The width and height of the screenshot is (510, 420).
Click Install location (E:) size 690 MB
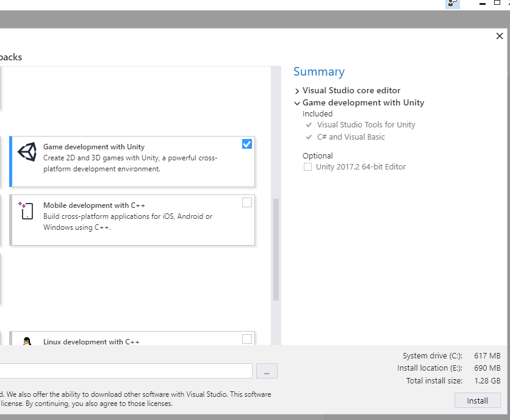(x=487, y=368)
